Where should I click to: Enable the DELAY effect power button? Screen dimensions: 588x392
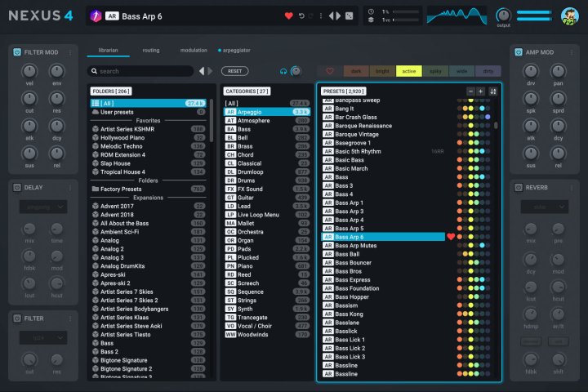point(16,187)
